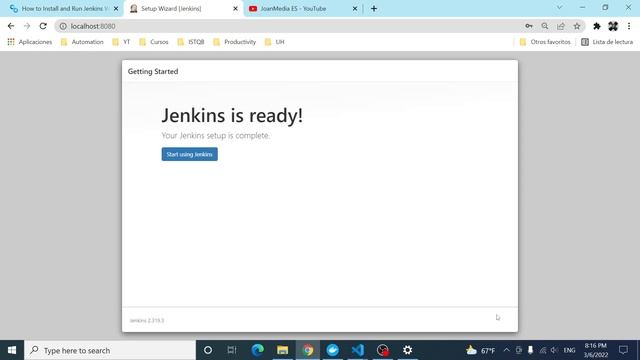The height and width of the screenshot is (360, 640).
Task: Change ENG input language
Action: coord(569,350)
